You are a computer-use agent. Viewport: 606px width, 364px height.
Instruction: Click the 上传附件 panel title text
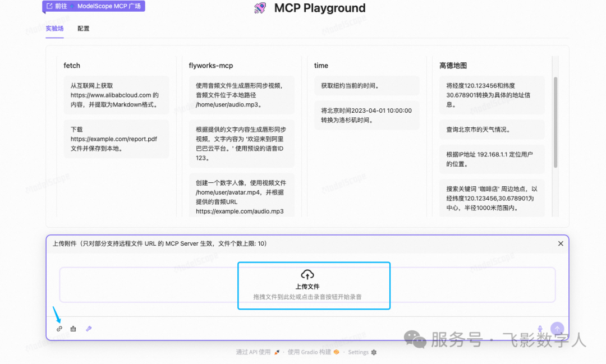(159, 243)
